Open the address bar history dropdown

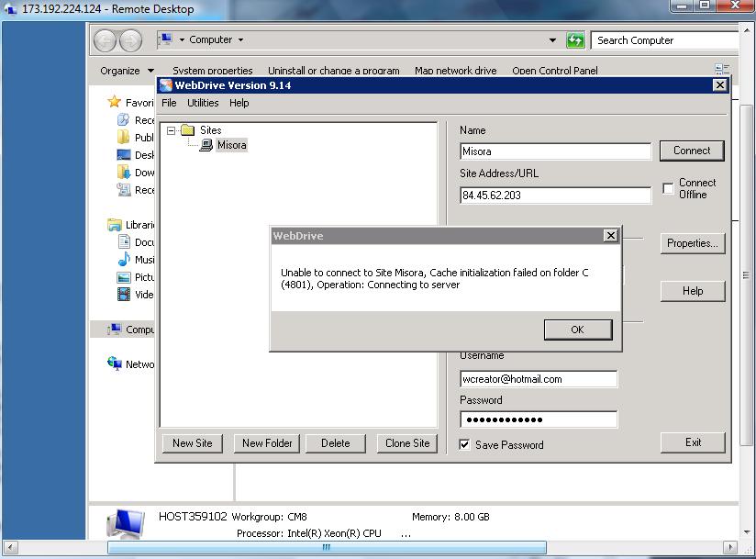[552, 40]
